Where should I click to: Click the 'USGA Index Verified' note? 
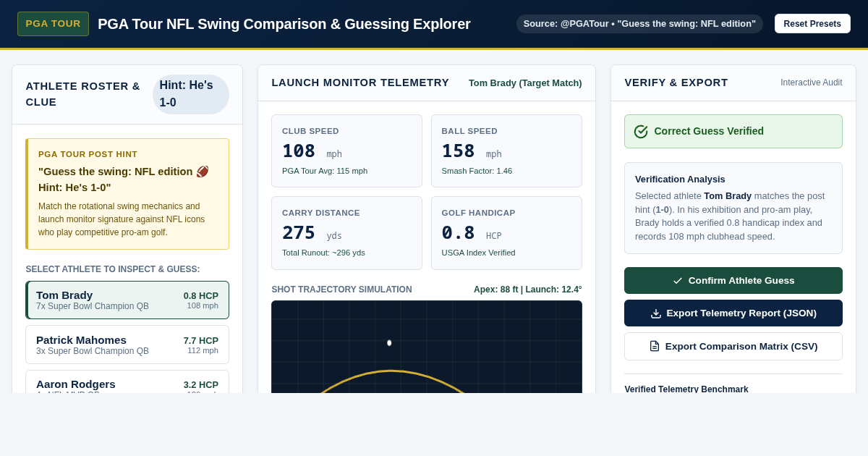pos(479,253)
